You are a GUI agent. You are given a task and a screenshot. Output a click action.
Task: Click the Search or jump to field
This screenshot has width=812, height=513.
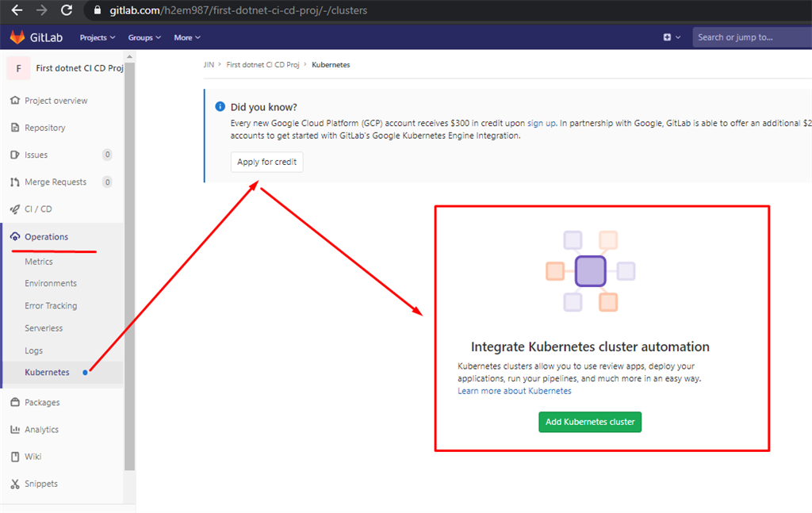(x=752, y=37)
